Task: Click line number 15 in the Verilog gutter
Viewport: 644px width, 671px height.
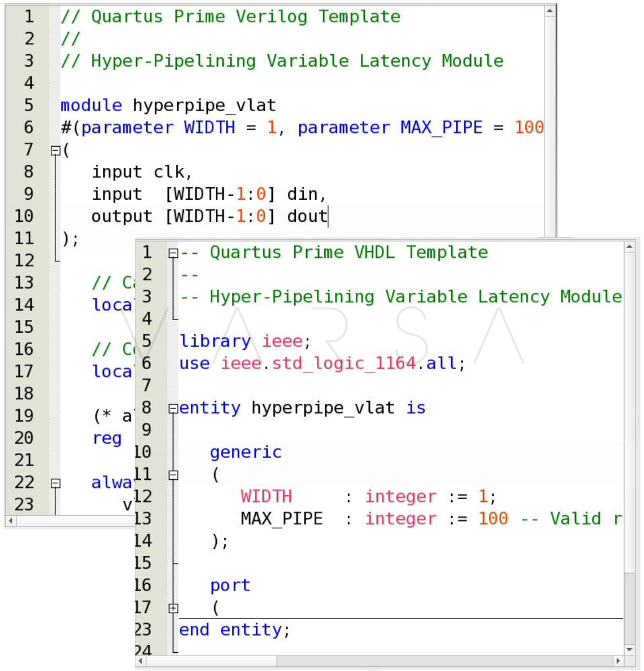Action: tap(24, 327)
